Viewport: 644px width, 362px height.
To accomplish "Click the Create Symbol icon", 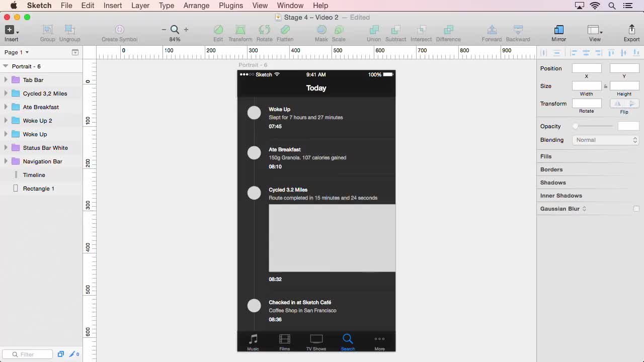I will pyautogui.click(x=119, y=30).
